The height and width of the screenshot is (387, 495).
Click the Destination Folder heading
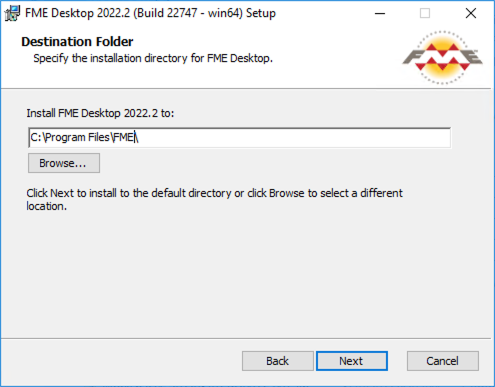[x=77, y=42]
